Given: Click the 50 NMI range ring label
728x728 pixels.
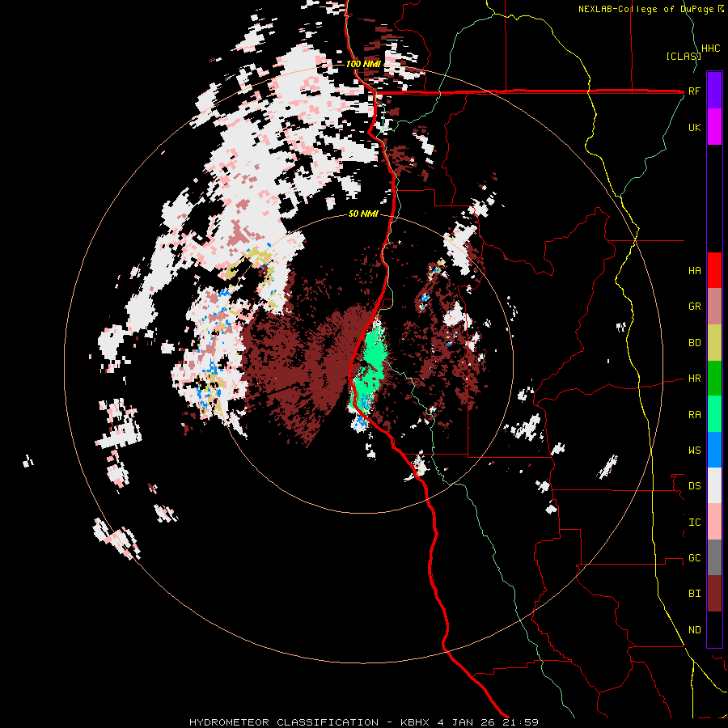Looking at the screenshot, I should (363, 214).
